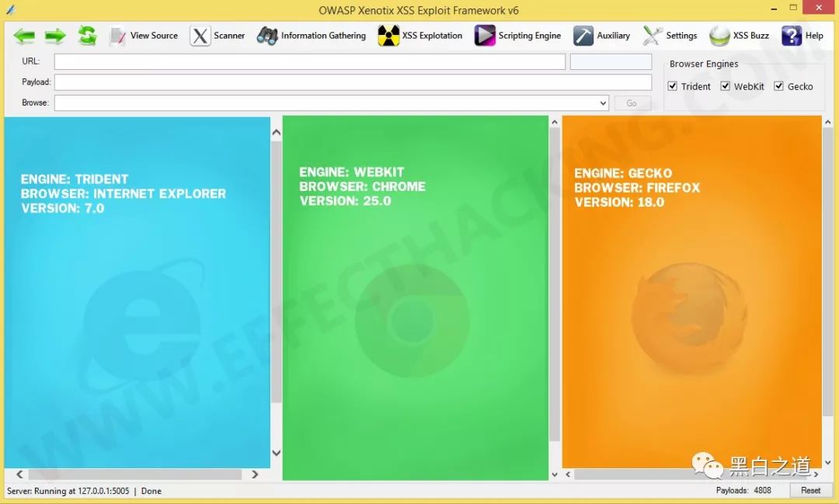Click the WebKit Chrome green pane
Image resolution: width=839 pixels, height=504 pixels.
(x=415, y=298)
